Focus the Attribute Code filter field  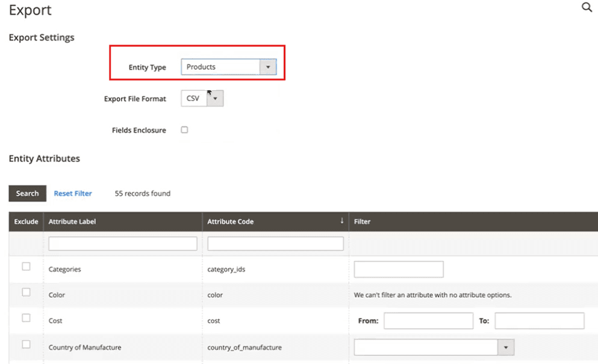click(275, 244)
